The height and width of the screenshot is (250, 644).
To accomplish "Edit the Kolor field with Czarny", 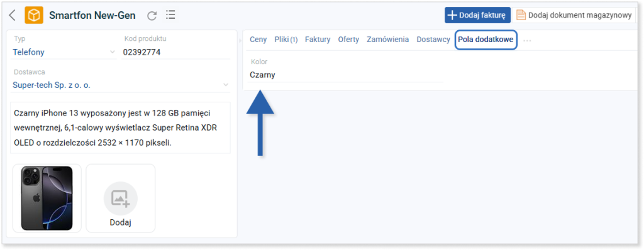I will pyautogui.click(x=346, y=75).
